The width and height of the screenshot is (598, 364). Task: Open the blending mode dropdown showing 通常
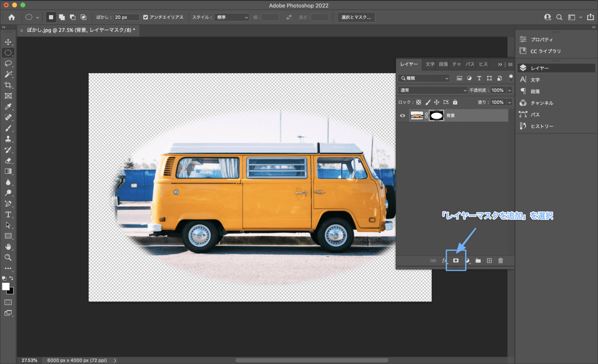[432, 90]
